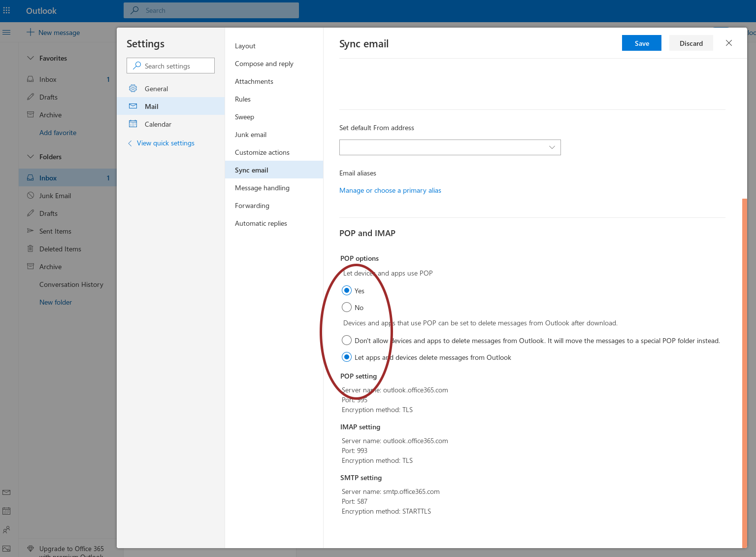Click the Inbox tray icon under Favorites
The height and width of the screenshot is (557, 756).
(31, 79)
